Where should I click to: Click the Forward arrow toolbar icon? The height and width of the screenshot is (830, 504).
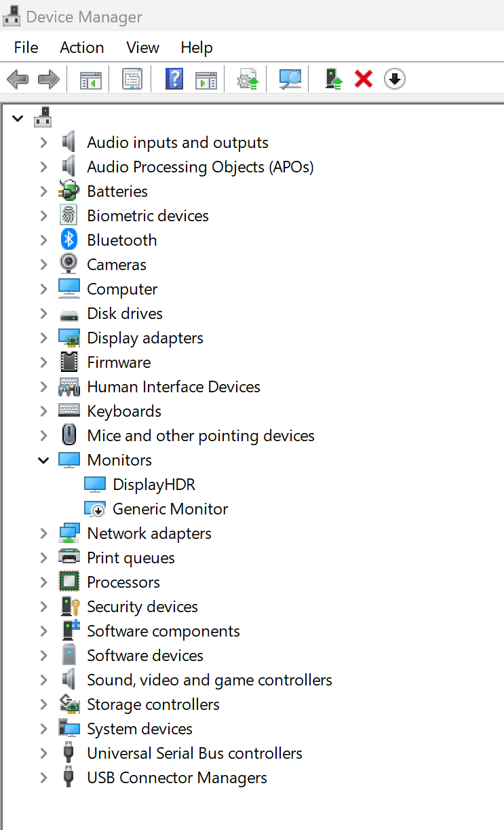coord(49,79)
